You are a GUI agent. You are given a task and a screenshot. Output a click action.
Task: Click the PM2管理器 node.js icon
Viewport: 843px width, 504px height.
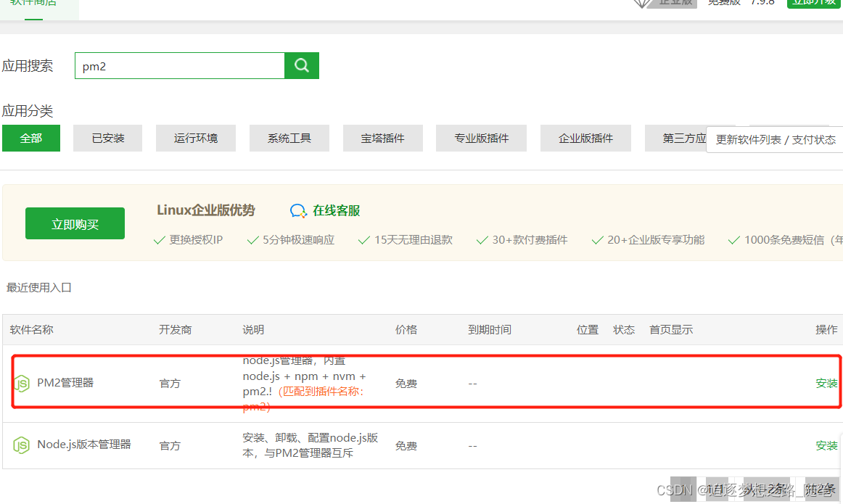[x=22, y=383]
